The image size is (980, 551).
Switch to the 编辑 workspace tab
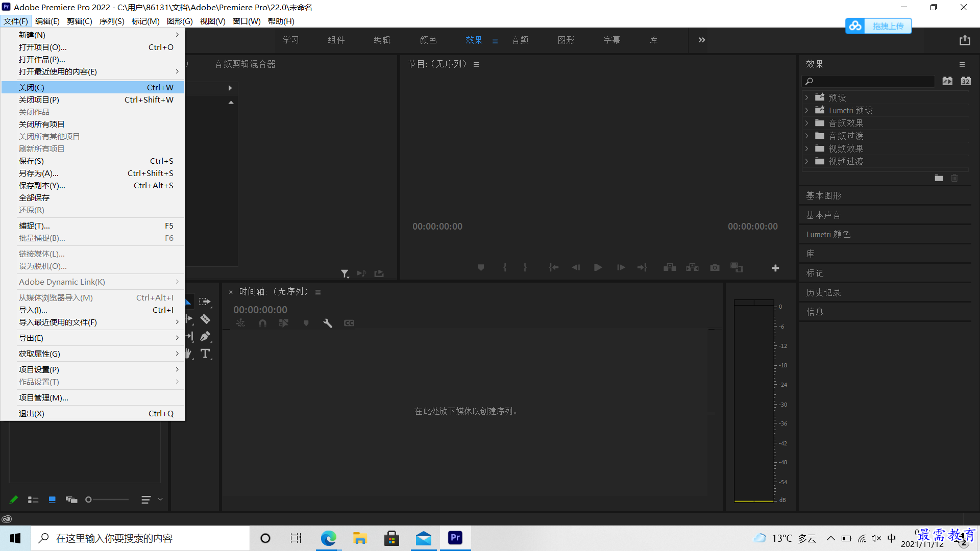(382, 40)
